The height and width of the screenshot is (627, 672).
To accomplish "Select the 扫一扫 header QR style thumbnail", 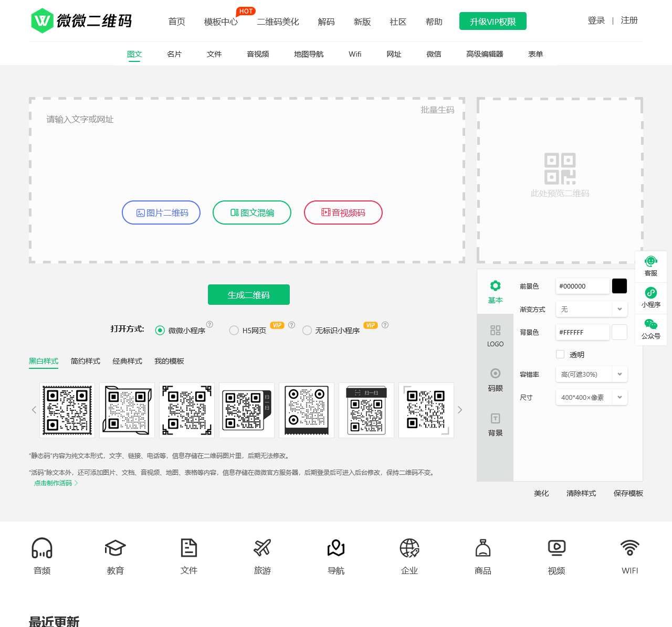I will coord(366,410).
